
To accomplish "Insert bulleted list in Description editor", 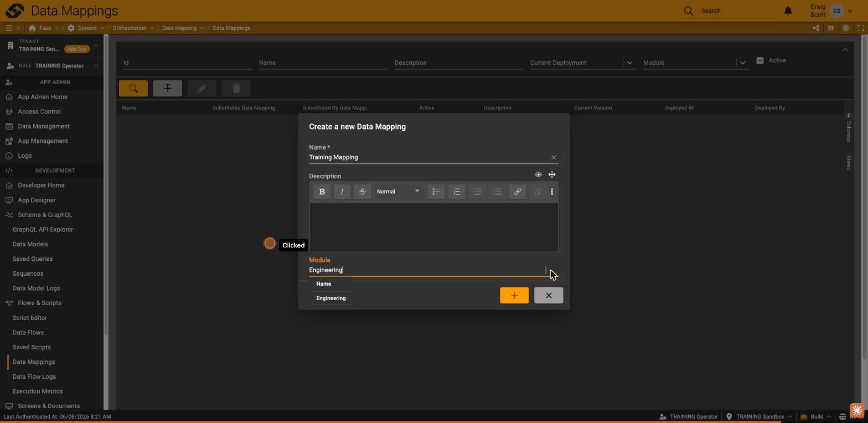I will tap(436, 192).
